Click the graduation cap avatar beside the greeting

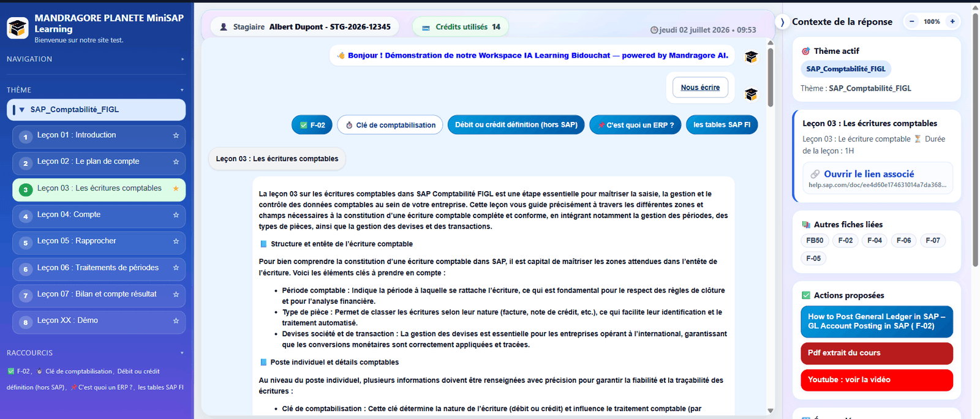pos(751,56)
